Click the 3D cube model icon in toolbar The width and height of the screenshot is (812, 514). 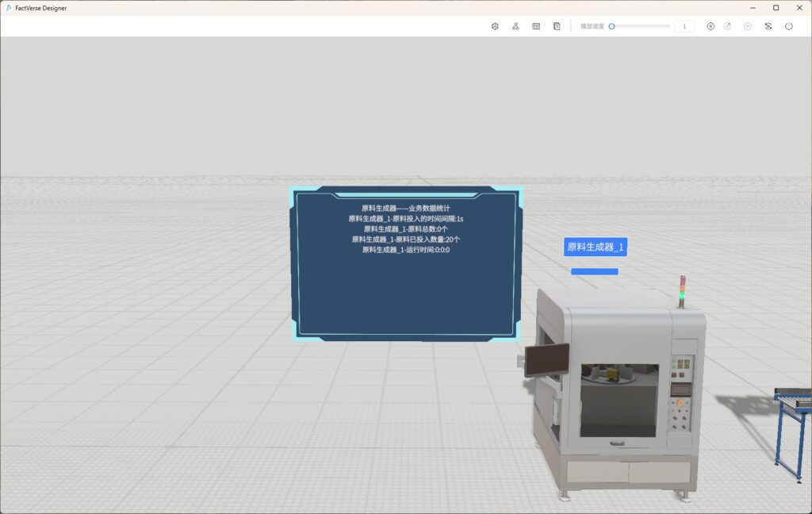(495, 26)
